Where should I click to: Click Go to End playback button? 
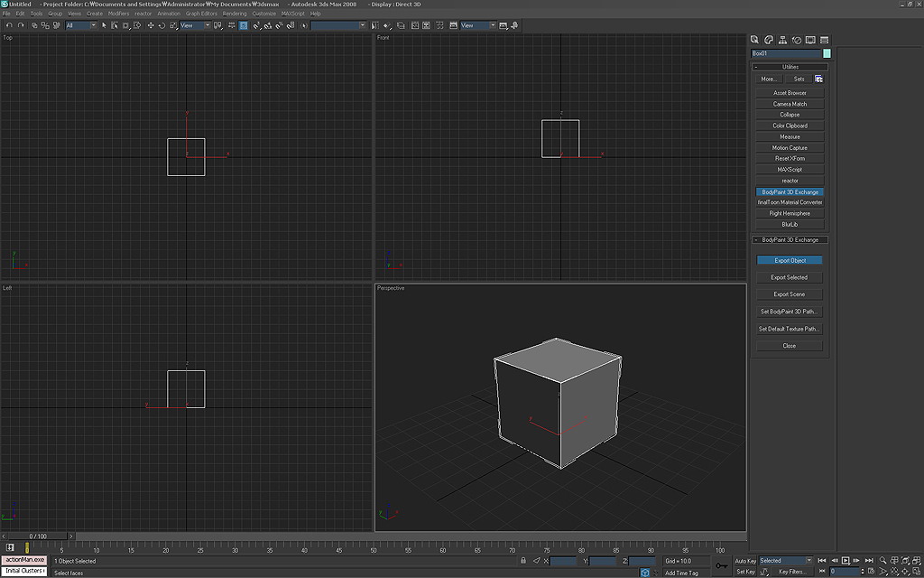point(869,560)
